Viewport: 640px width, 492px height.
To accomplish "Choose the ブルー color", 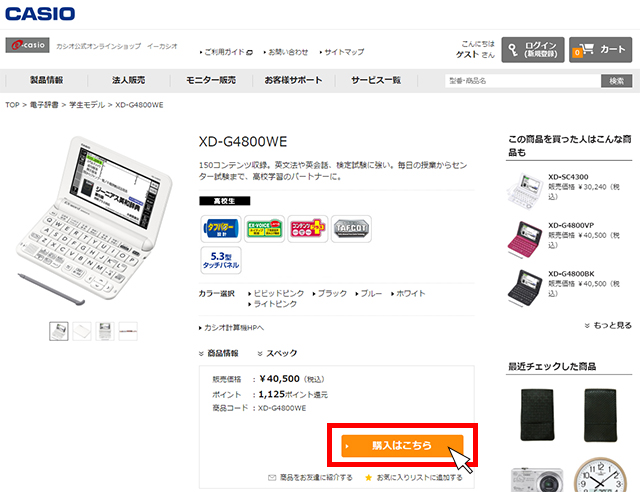I will point(369,293).
